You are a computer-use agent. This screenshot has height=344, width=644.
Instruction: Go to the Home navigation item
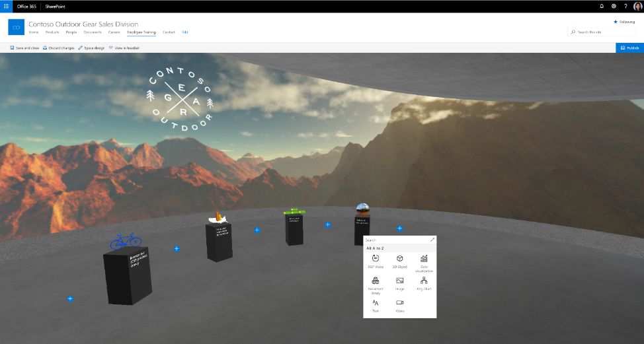34,32
